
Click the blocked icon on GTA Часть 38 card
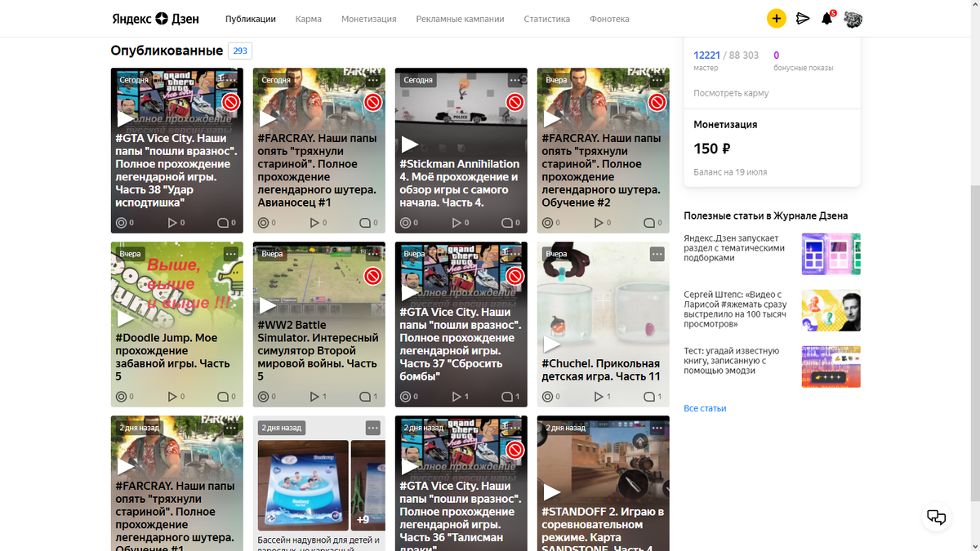click(231, 102)
